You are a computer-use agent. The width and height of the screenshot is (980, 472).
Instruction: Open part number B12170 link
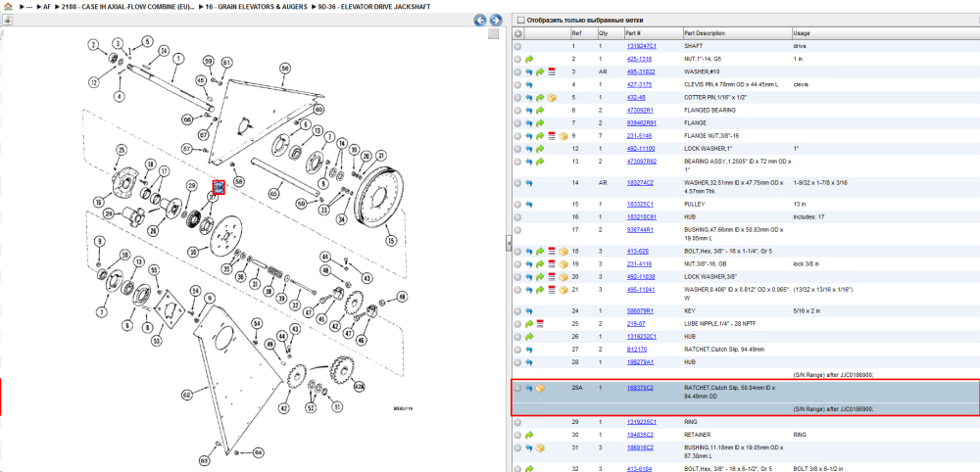pyautogui.click(x=637, y=349)
